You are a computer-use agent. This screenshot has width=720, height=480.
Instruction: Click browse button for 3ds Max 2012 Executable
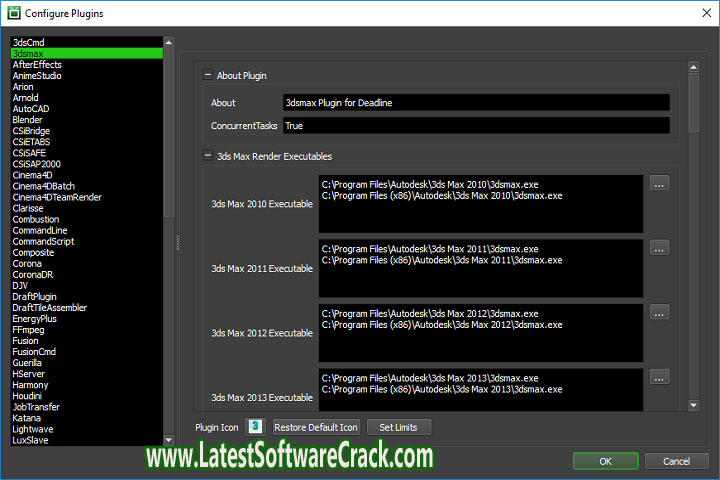(659, 312)
